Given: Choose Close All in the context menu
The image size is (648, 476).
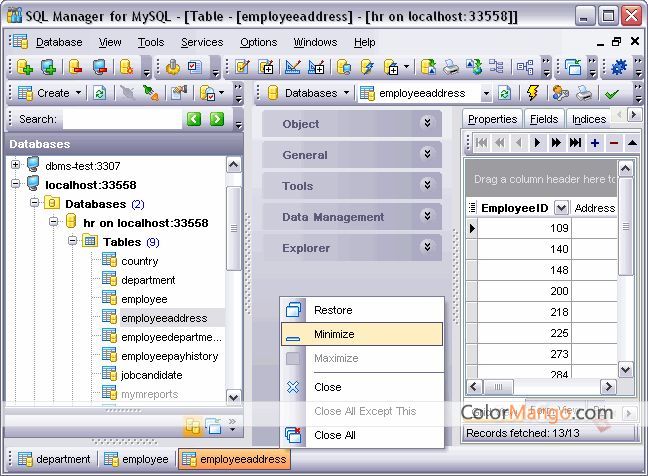Looking at the screenshot, I should tap(362, 435).
